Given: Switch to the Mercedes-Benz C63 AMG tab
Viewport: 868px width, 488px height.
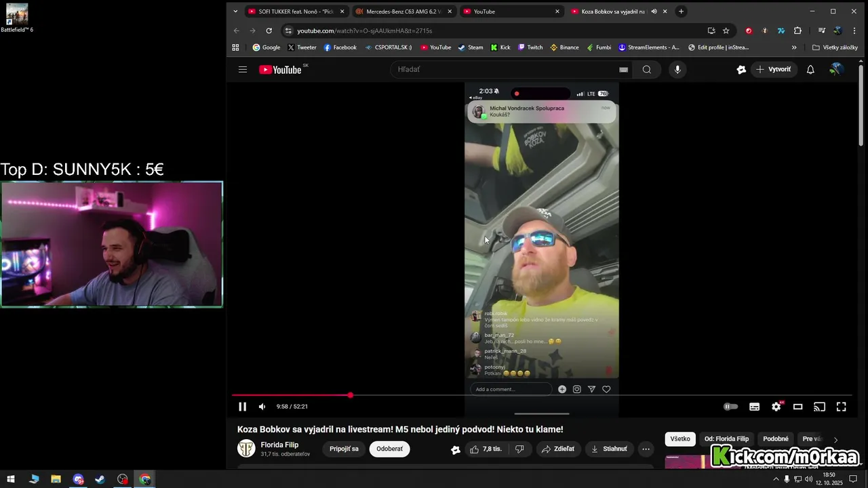Looking at the screenshot, I should (404, 12).
